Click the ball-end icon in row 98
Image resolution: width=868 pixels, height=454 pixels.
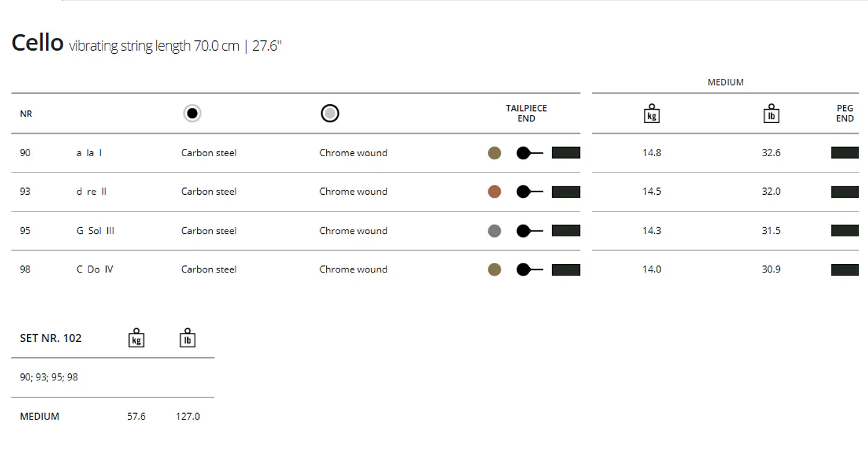click(x=530, y=270)
